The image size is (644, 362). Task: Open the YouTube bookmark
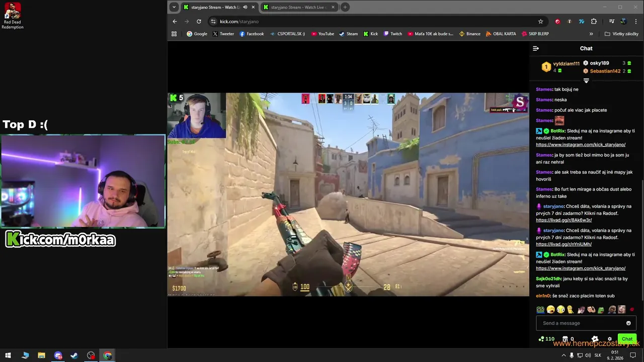pyautogui.click(x=323, y=34)
